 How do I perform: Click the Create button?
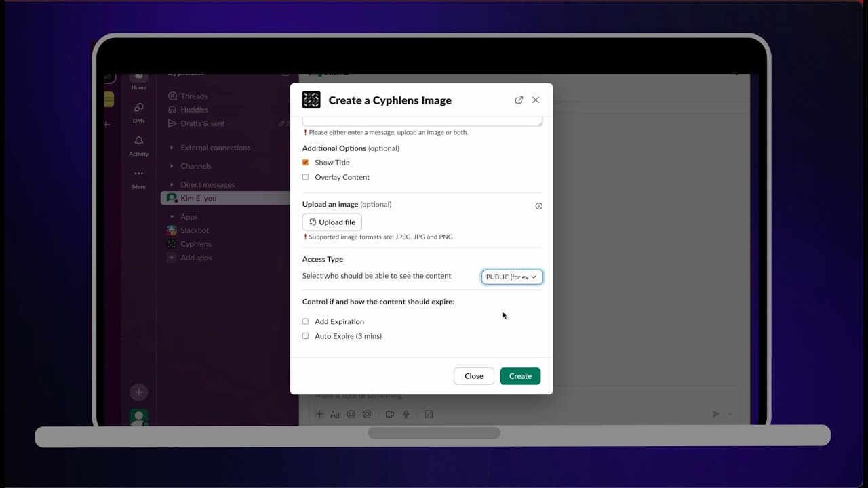tap(520, 376)
